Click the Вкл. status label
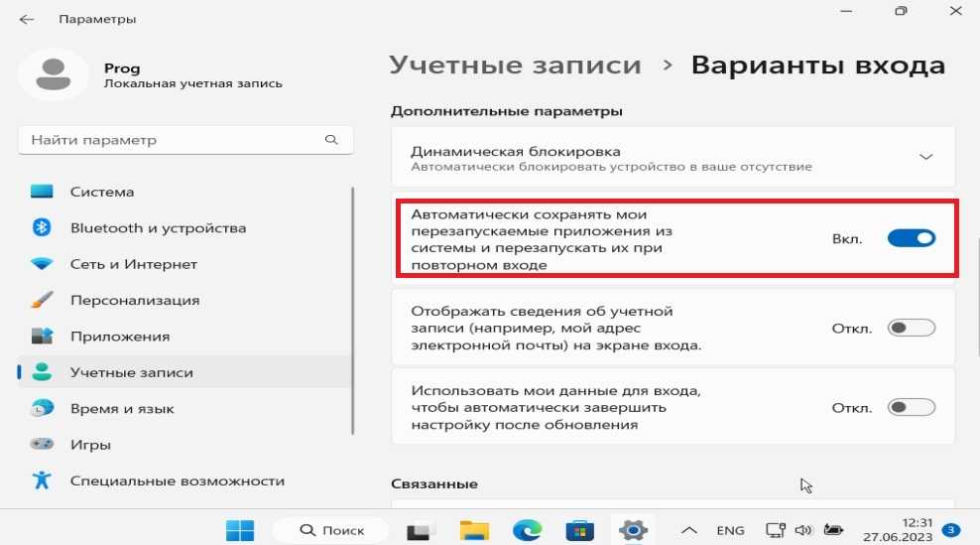This screenshot has height=545, width=980. (x=847, y=239)
